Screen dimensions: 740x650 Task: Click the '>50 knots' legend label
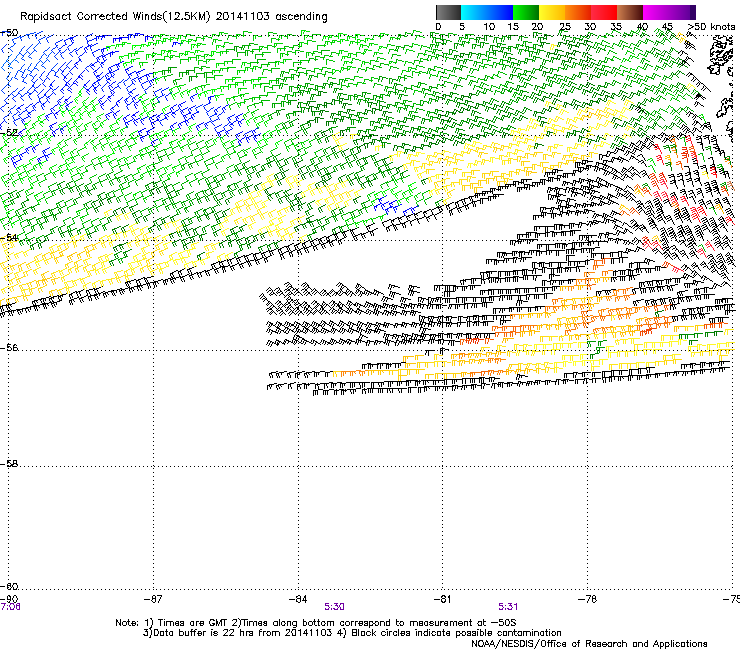711,27
